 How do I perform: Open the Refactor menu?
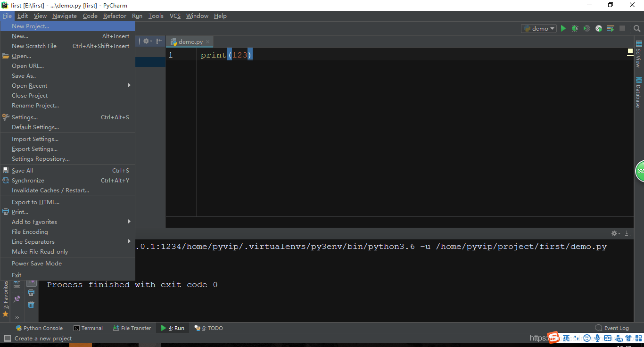coord(115,16)
